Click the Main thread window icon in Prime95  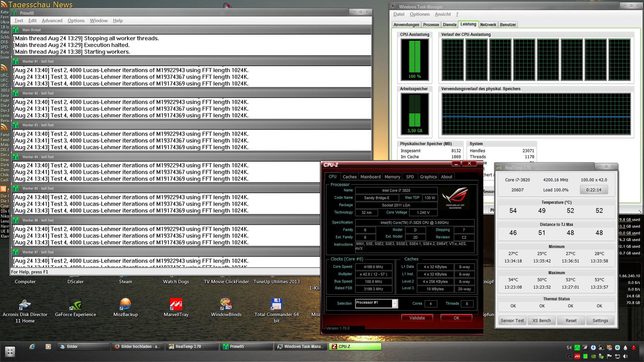point(15,30)
